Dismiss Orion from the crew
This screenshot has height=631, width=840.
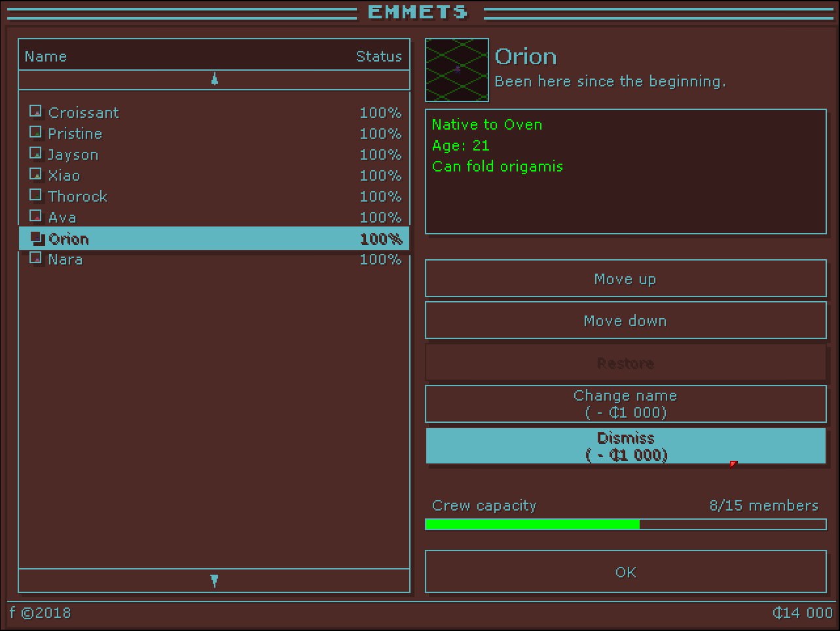625,446
